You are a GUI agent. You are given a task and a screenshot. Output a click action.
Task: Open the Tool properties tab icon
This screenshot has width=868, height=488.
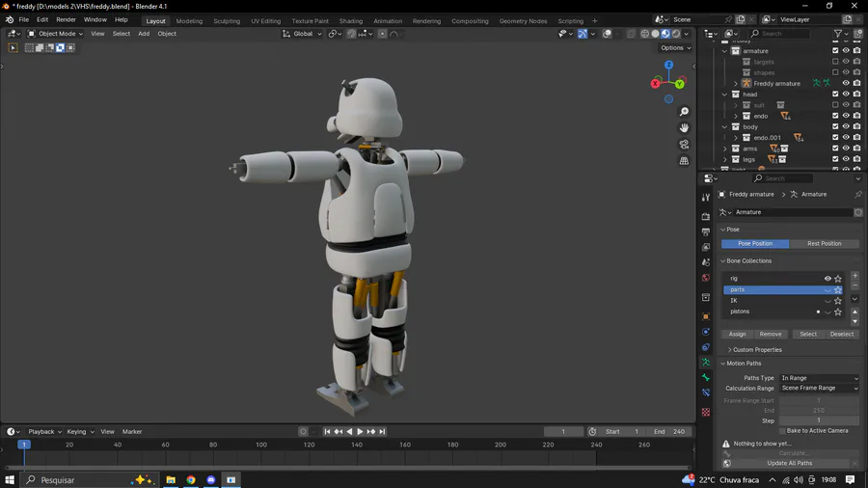706,198
